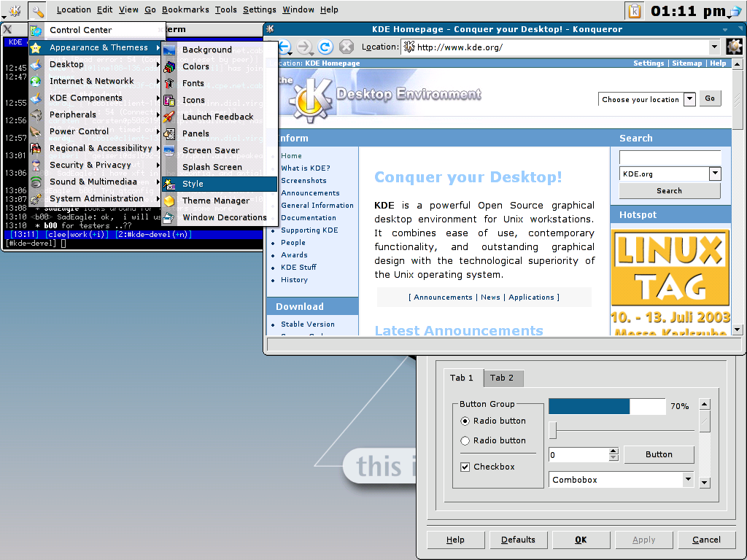The width and height of the screenshot is (747, 560).
Task: Open the Location URL history dropdown
Action: [x=713, y=47]
